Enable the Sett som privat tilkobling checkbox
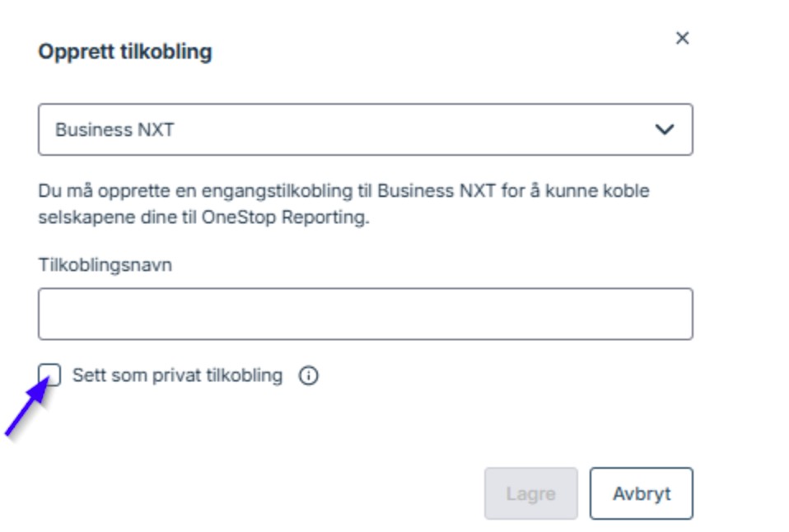The width and height of the screenshot is (789, 532). (50, 376)
